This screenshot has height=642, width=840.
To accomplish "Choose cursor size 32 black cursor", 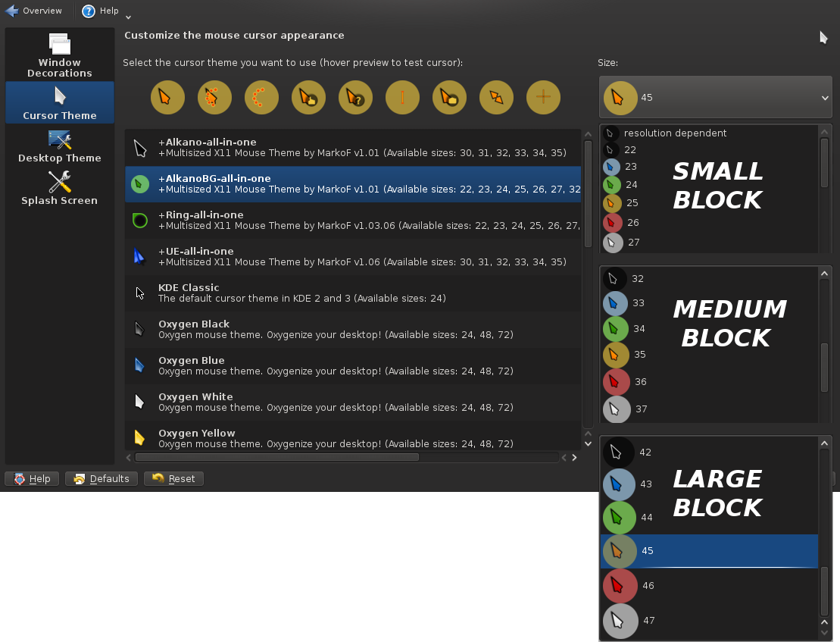I will pyautogui.click(x=709, y=279).
